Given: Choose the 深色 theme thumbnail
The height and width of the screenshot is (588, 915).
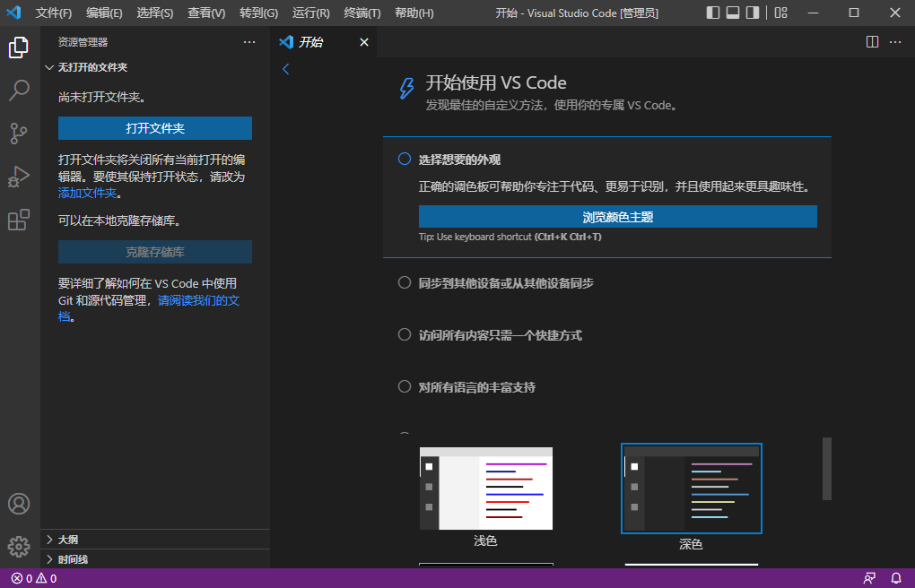Looking at the screenshot, I should tap(692, 489).
